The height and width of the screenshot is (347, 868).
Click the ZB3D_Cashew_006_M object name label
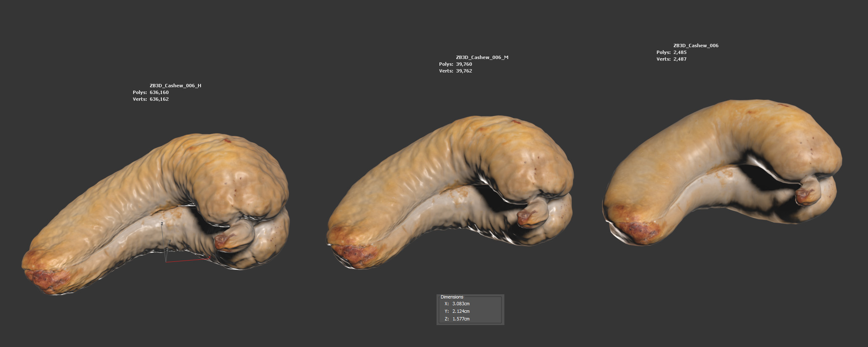coord(482,57)
